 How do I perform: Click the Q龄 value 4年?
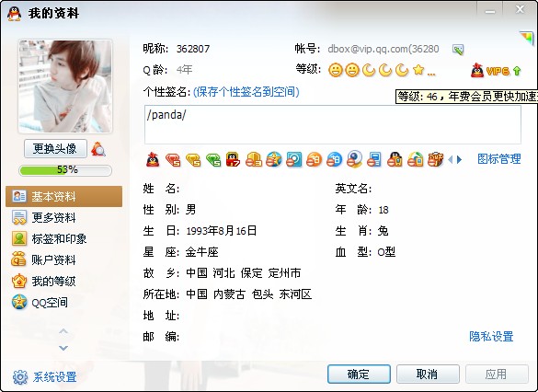[x=184, y=70]
